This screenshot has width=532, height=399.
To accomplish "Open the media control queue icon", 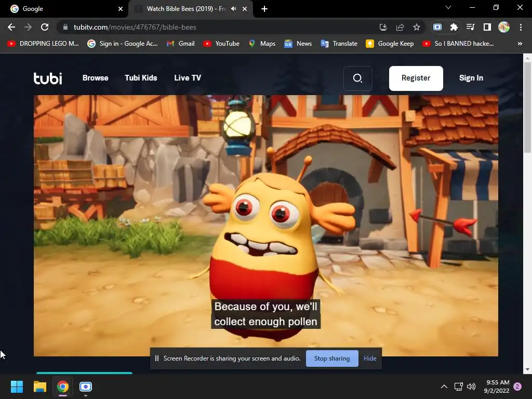I will pyautogui.click(x=470, y=27).
